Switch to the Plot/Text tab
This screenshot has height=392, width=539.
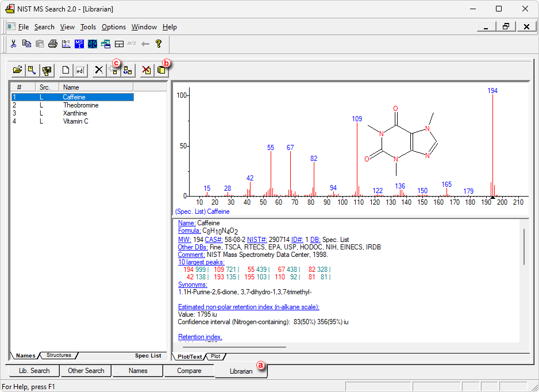click(190, 356)
